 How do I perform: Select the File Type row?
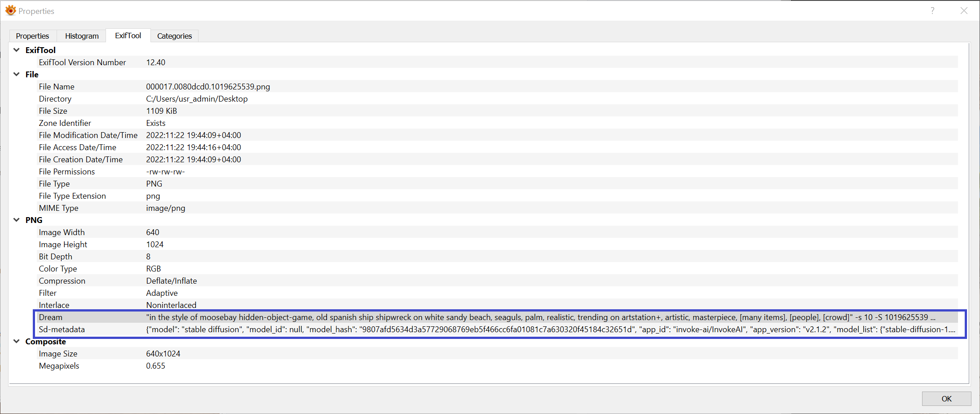pyautogui.click(x=497, y=183)
